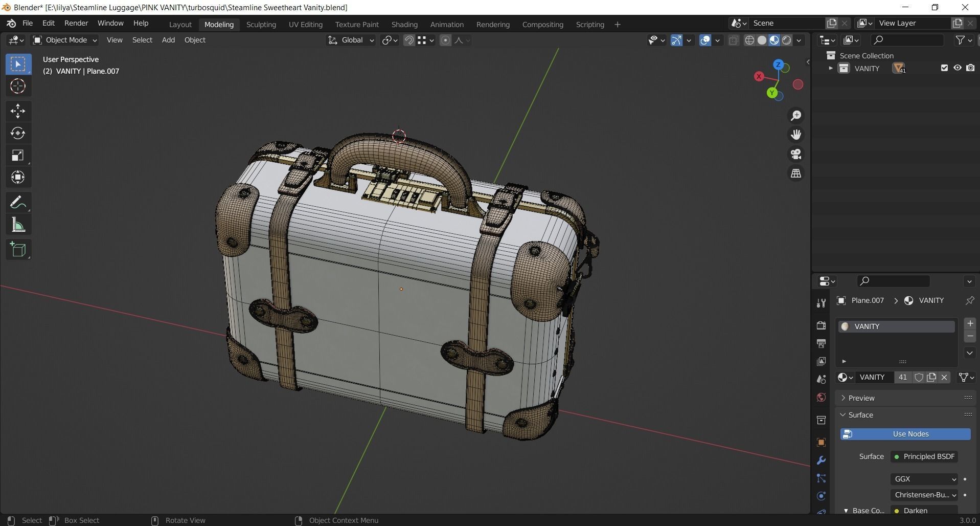The height and width of the screenshot is (526, 980).
Task: Open the View Layer properties tab
Action: click(821, 361)
